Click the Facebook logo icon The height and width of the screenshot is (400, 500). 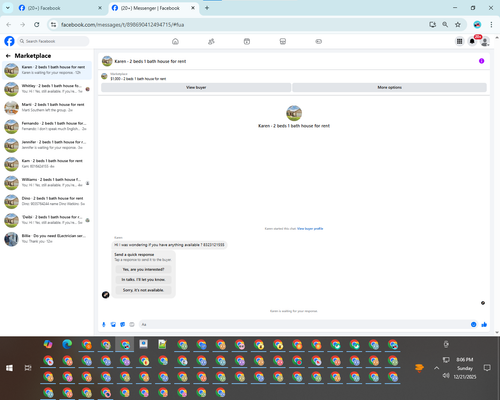(x=9, y=41)
